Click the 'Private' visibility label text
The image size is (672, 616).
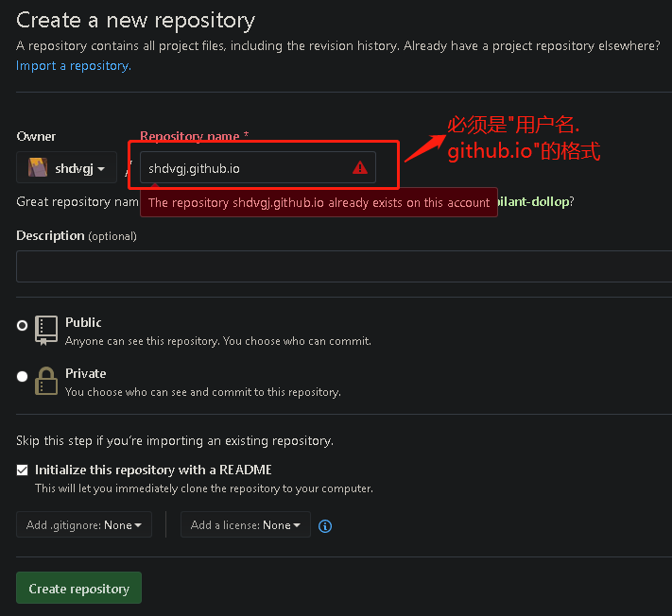85,373
